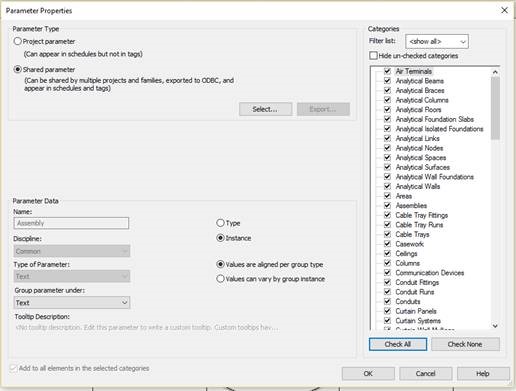Click the Select... shared parameter button
Image resolution: width=516 pixels, height=391 pixels.
(x=265, y=109)
